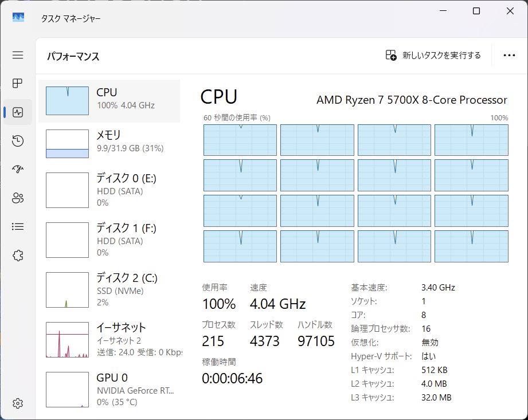528x420 pixels.
Task: Click the パフォーマンス page heading
Action: click(73, 56)
